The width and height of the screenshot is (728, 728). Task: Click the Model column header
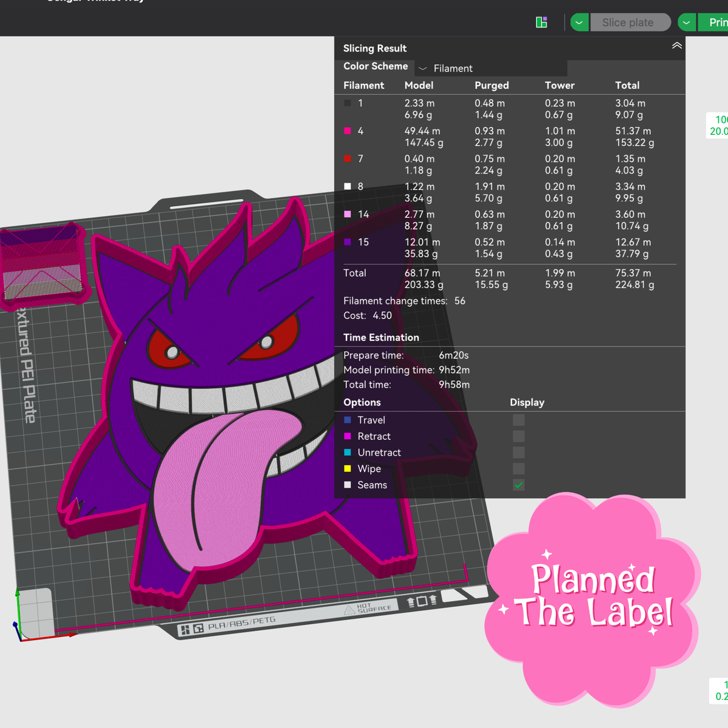tap(419, 86)
